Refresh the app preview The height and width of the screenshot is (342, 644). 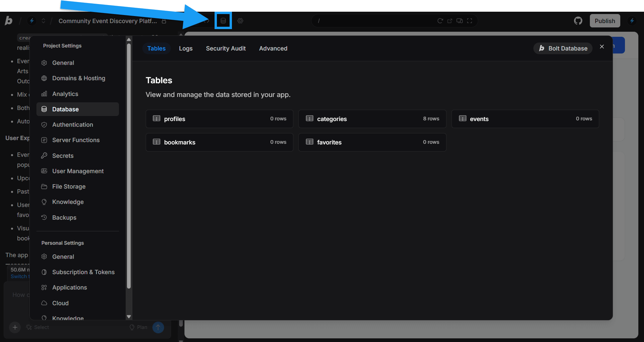(440, 20)
